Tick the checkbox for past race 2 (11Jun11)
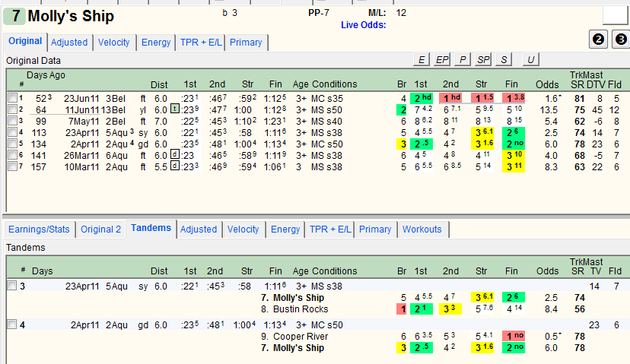The width and height of the screenshot is (630, 364). 12,109
